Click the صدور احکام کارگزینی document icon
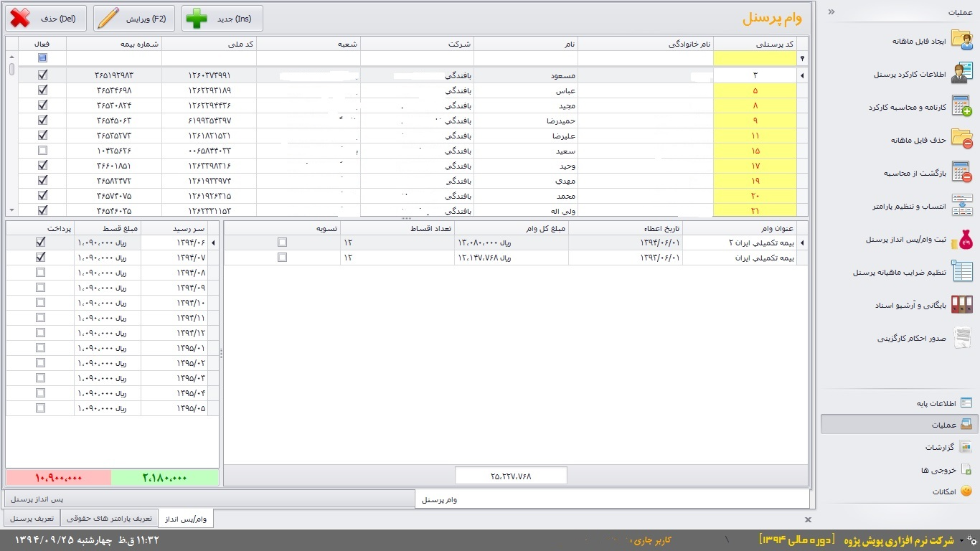980x551 pixels. pyautogui.click(x=961, y=338)
